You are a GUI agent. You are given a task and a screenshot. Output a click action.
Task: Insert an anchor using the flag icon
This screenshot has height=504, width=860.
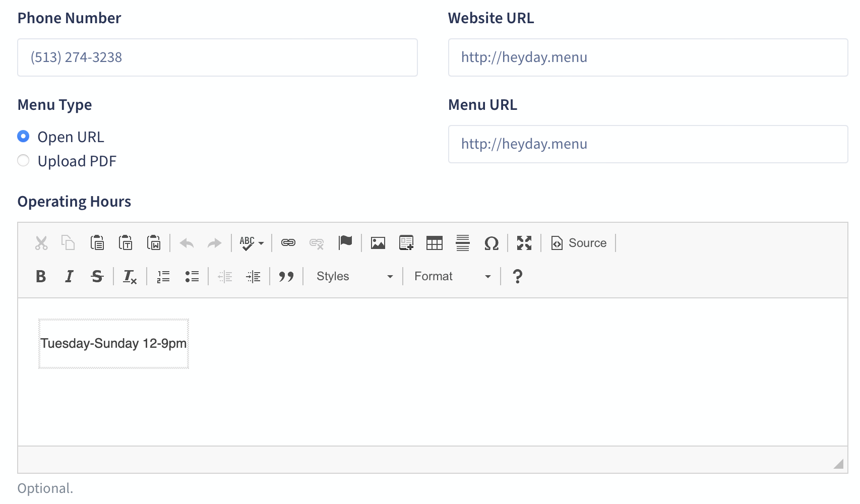(345, 242)
